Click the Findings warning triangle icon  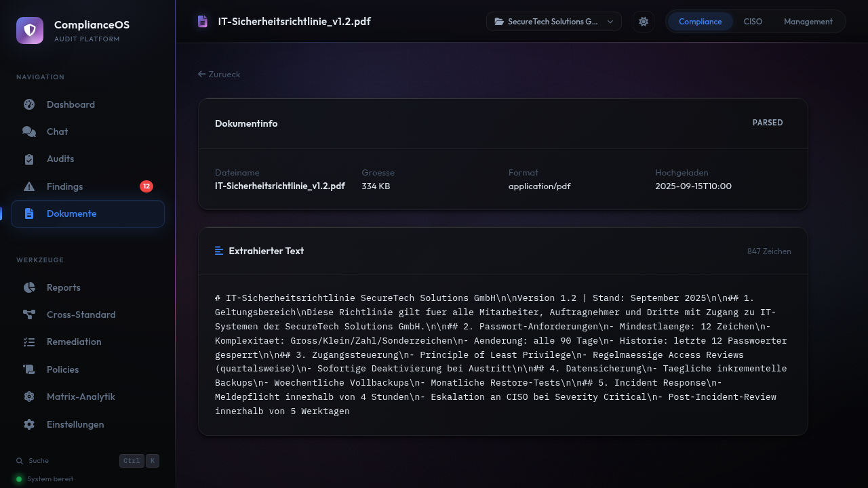[29, 186]
